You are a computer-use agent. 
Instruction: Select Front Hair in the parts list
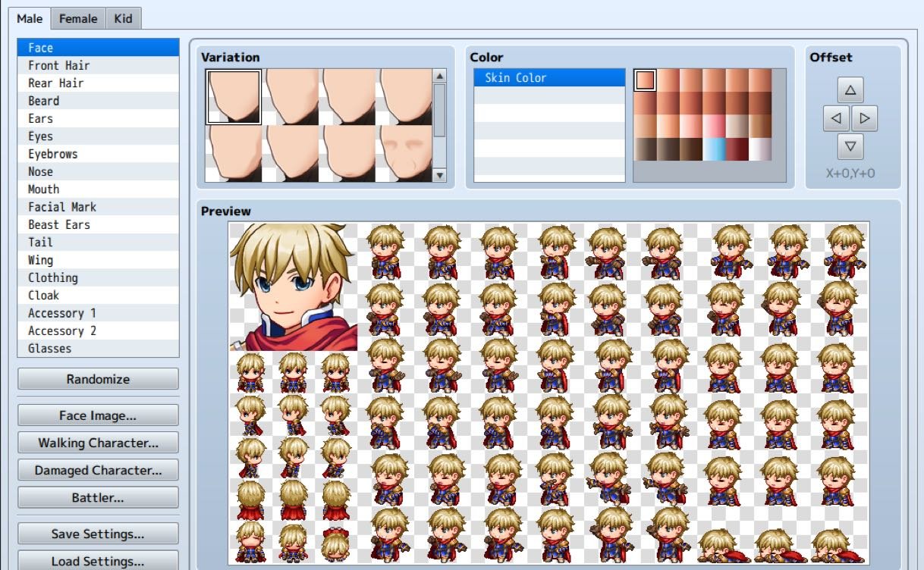(x=59, y=65)
